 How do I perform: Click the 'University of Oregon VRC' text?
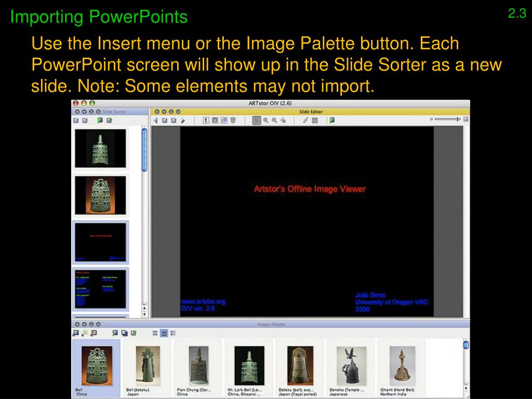[x=392, y=302]
